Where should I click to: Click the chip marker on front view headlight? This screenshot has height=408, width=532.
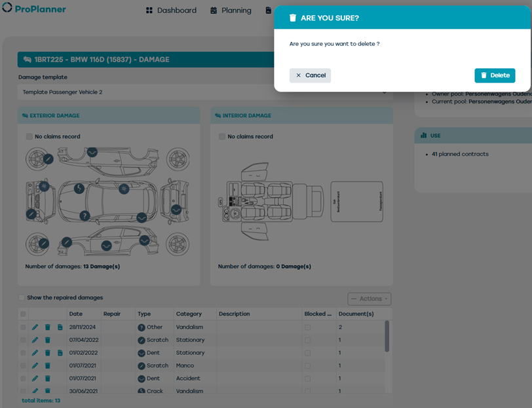[44, 186]
